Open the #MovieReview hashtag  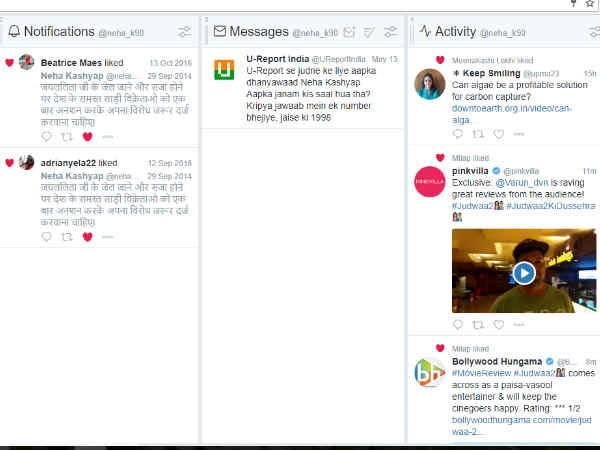click(x=481, y=373)
